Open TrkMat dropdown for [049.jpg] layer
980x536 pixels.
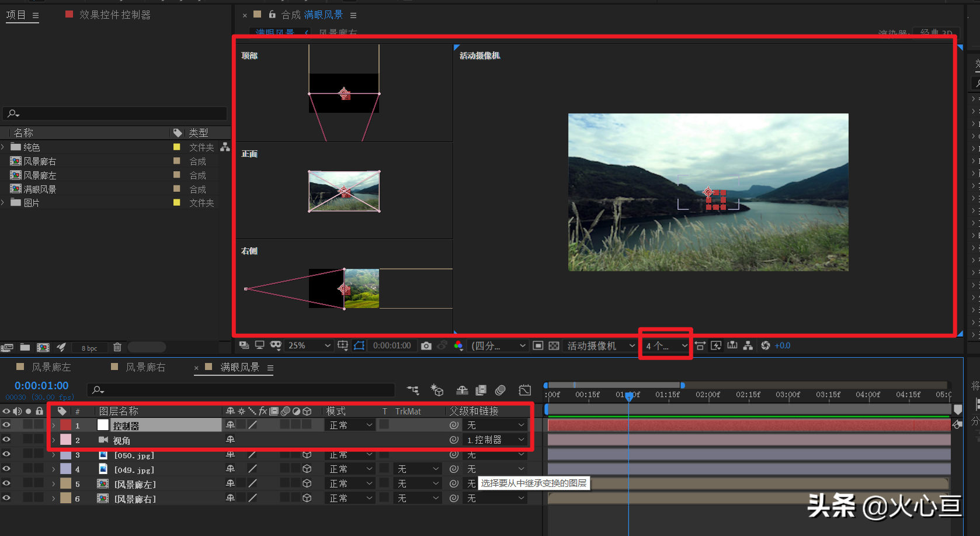[x=418, y=469]
